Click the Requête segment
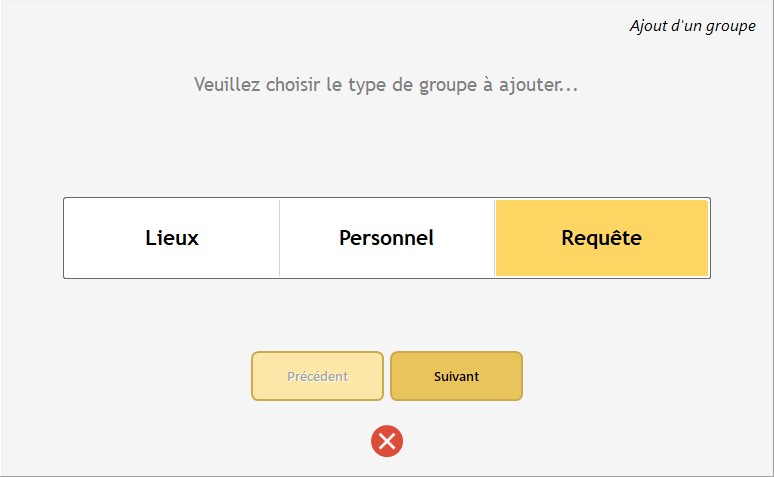 coord(601,238)
